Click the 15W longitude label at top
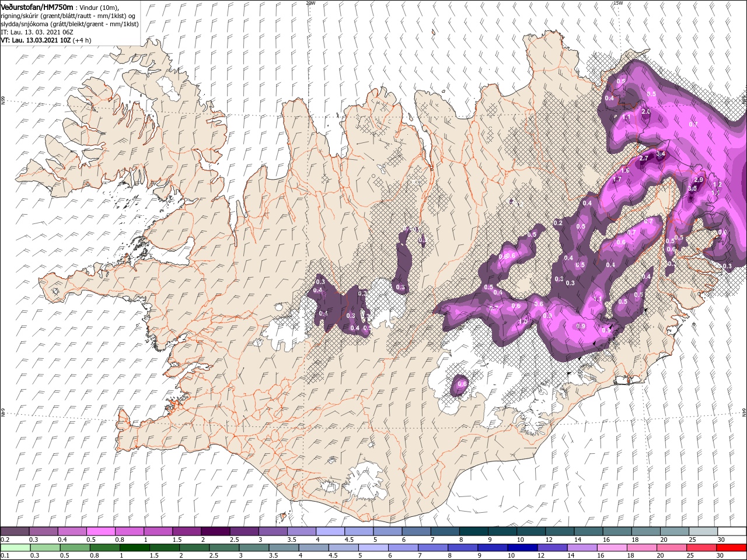The width and height of the screenshot is (747, 560). [x=618, y=2]
